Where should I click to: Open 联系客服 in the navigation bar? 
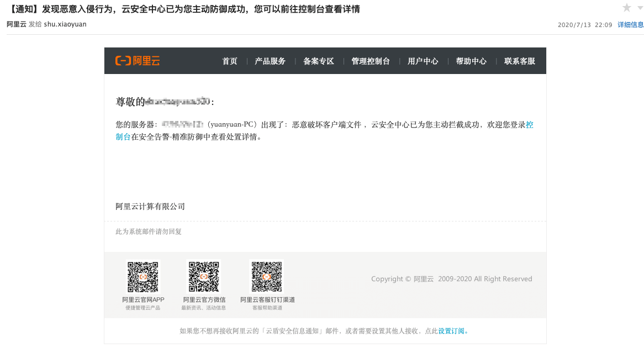[520, 61]
